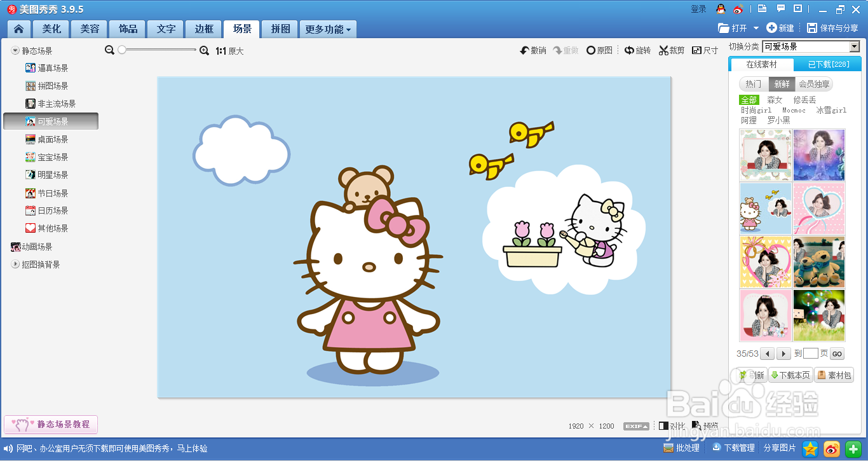Open 静态场景教程 tutorial button
This screenshot has width=868, height=461.
(x=51, y=424)
